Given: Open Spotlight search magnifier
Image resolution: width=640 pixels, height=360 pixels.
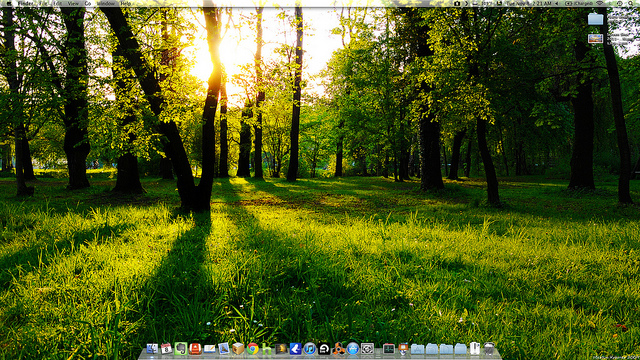Looking at the screenshot, I should [632, 3].
